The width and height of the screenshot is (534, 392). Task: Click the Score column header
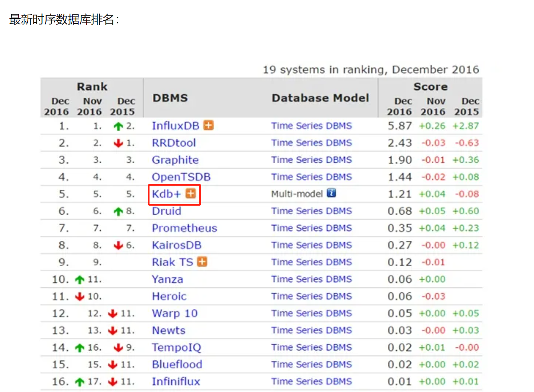pos(431,87)
